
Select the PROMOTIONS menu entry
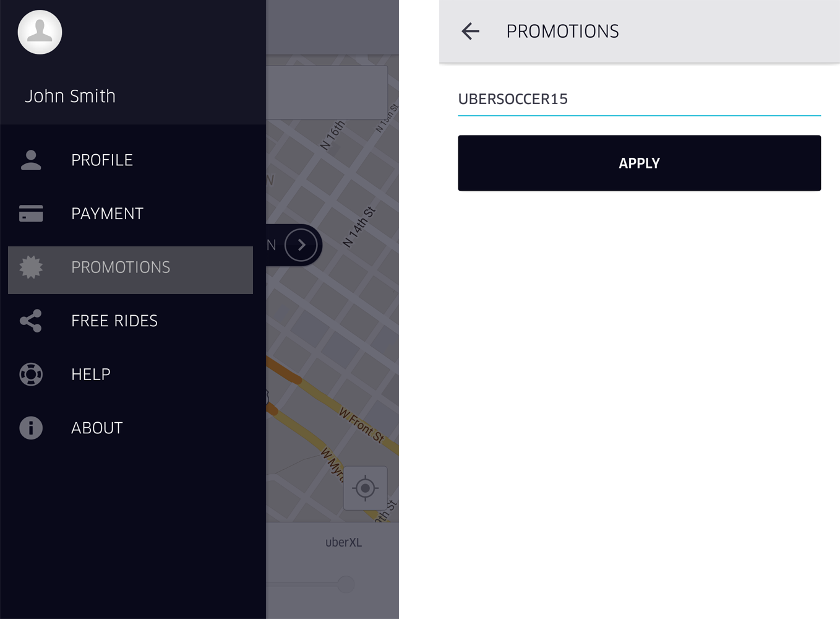pos(131,270)
